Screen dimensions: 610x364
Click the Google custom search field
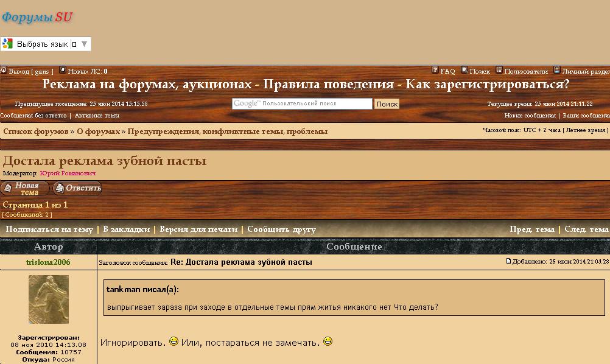pyautogui.click(x=302, y=104)
